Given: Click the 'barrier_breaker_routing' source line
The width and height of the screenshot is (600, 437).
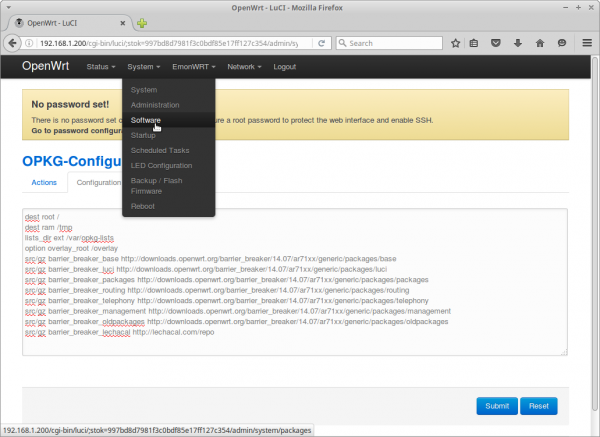Looking at the screenshot, I should (217, 290).
